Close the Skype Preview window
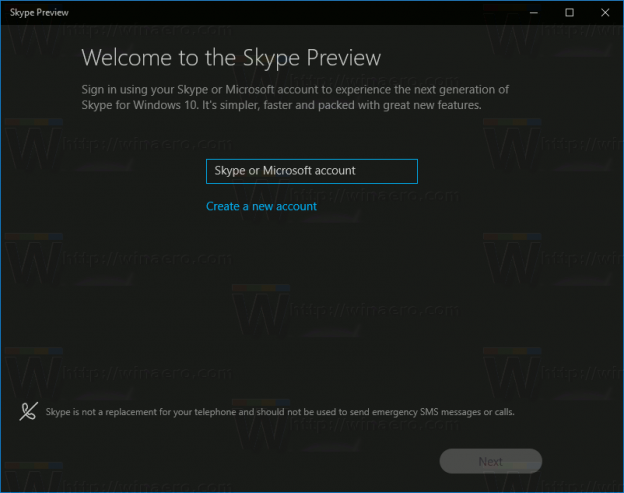Screen dimensions: 624x493 (x=605, y=13)
